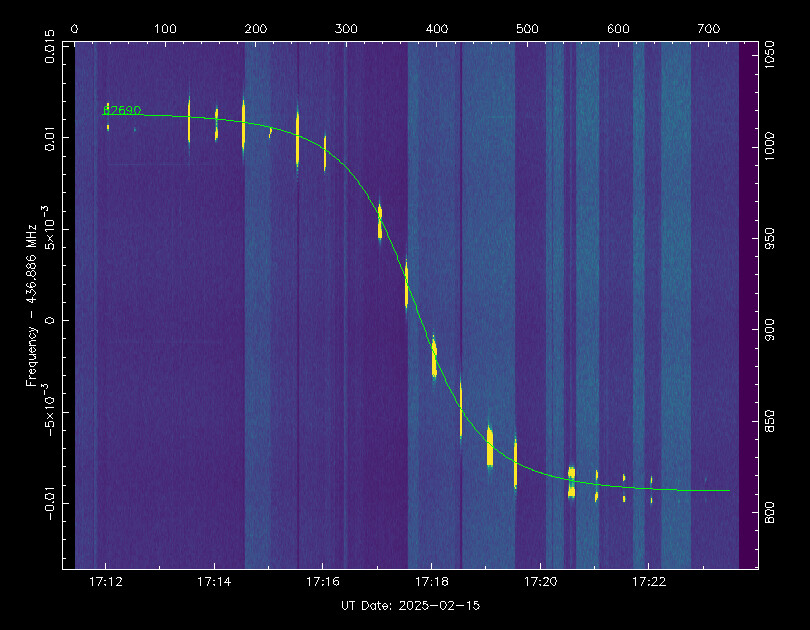The width and height of the screenshot is (810, 630).
Task: Click the yellow signal burst below 62690 label
Action: [x=108, y=126]
